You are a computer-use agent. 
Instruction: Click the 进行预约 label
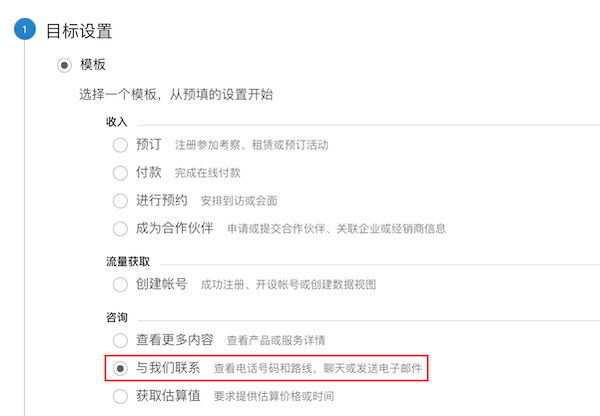click(x=162, y=200)
